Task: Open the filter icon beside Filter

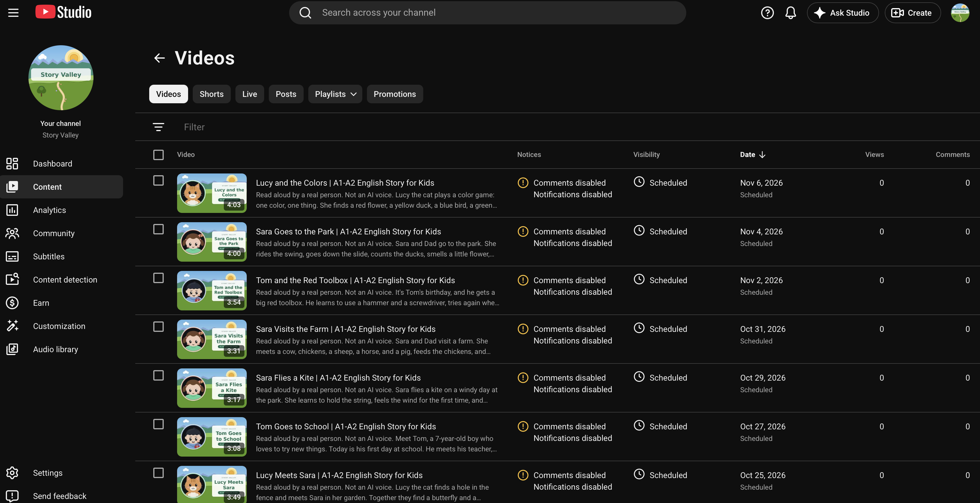Action: click(x=158, y=127)
